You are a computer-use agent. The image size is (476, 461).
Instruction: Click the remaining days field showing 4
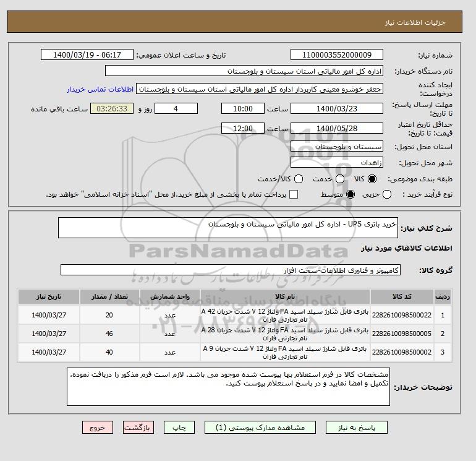coord(176,108)
